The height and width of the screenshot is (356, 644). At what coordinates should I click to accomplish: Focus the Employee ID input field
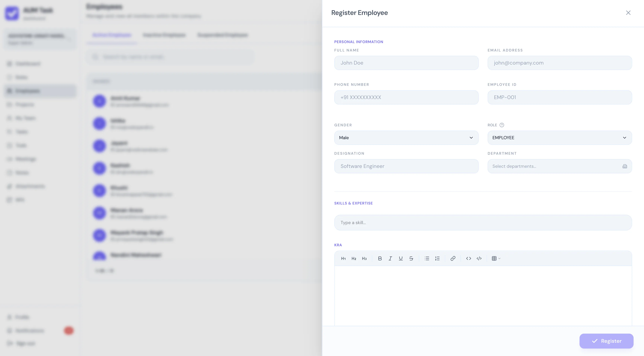560,97
